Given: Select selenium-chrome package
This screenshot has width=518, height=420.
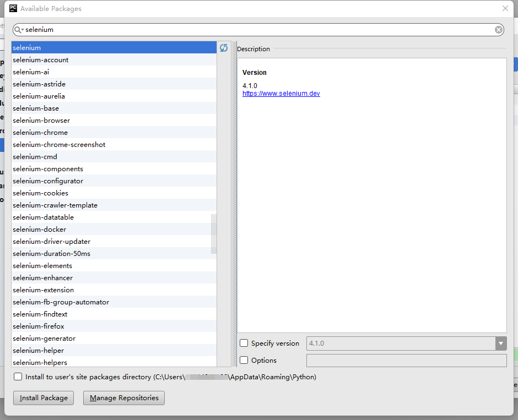Looking at the screenshot, I should coord(114,132).
